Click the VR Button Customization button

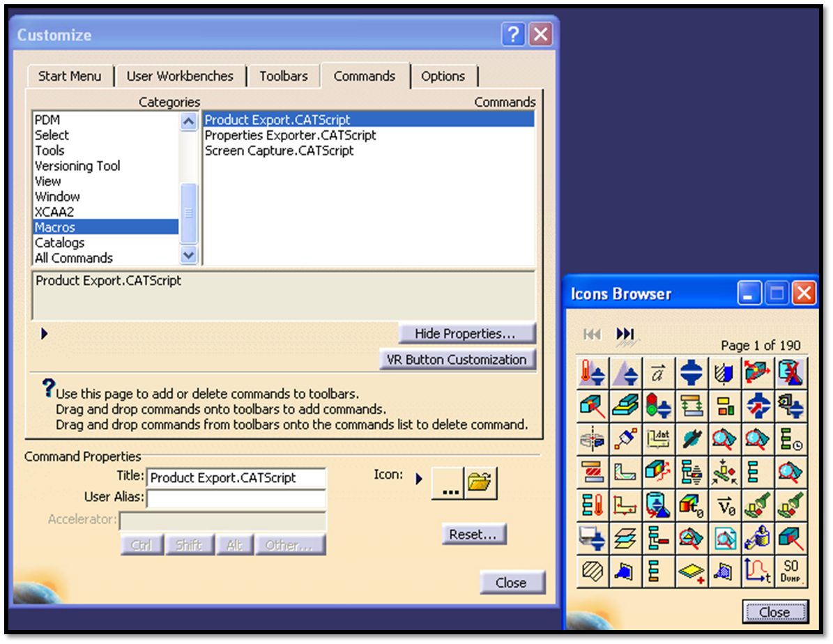(457, 360)
